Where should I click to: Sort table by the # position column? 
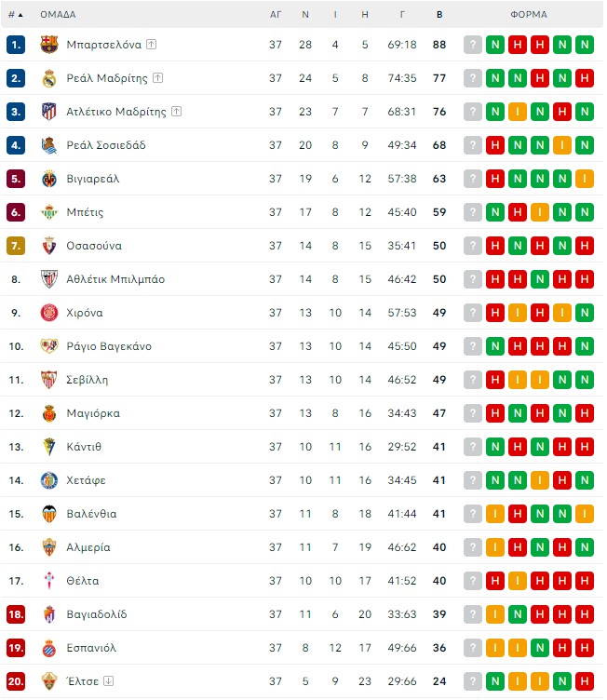tap(16, 15)
